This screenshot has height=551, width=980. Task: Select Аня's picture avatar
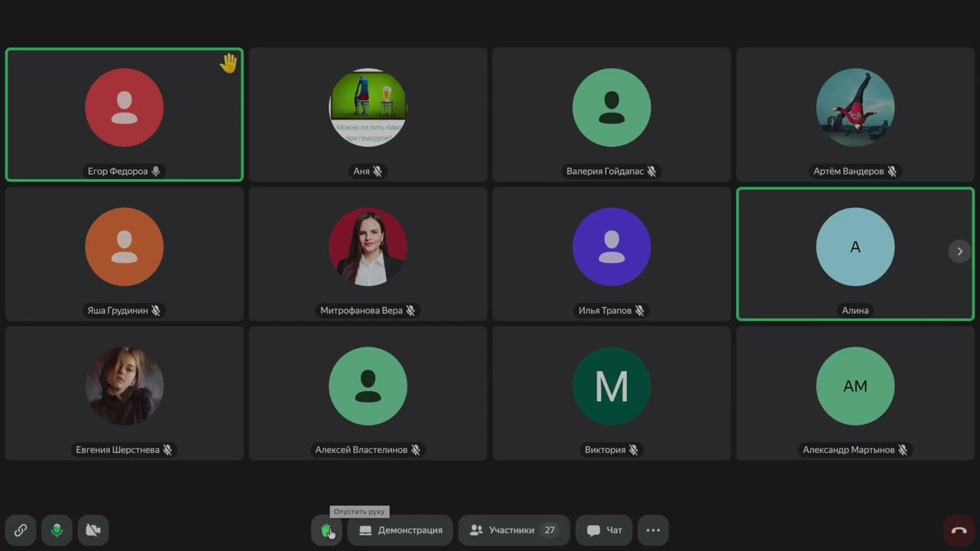click(x=367, y=107)
